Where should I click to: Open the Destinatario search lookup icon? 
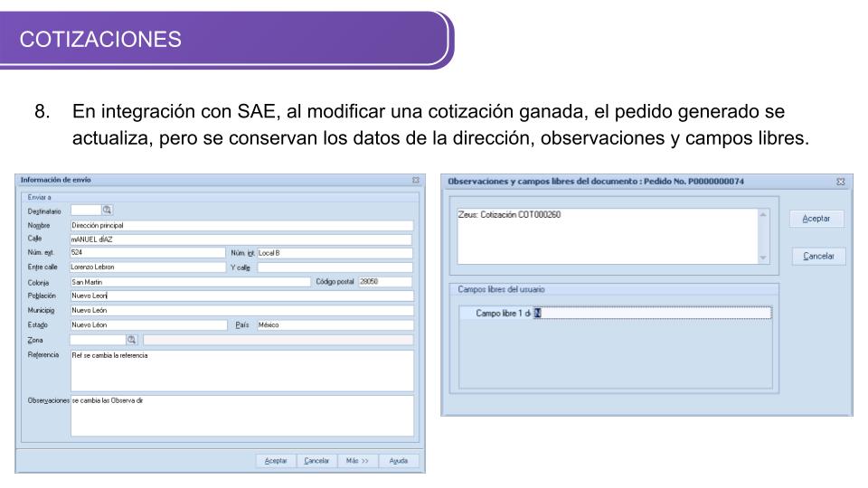pos(108,210)
